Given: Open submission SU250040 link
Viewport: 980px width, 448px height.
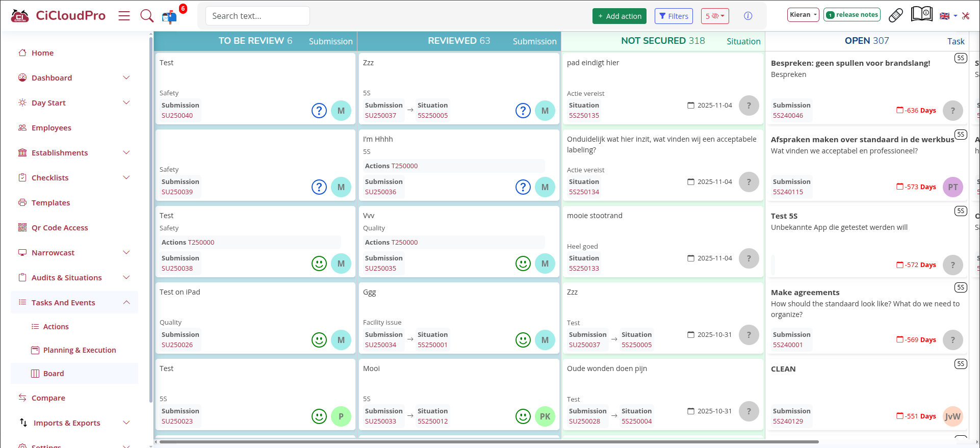Looking at the screenshot, I should 177,115.
